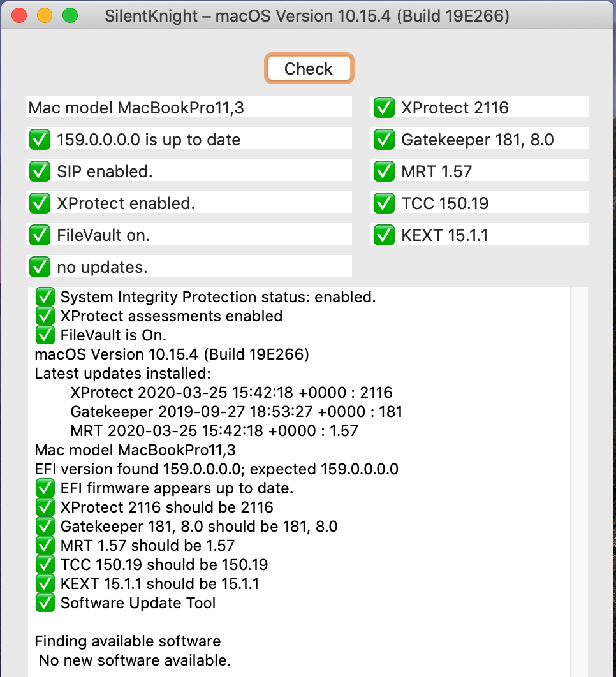Click log line 'Gatekeeper 2019-09-27 18:53:27 +0000 : 181'
The width and height of the screenshot is (616, 677).
tap(237, 411)
